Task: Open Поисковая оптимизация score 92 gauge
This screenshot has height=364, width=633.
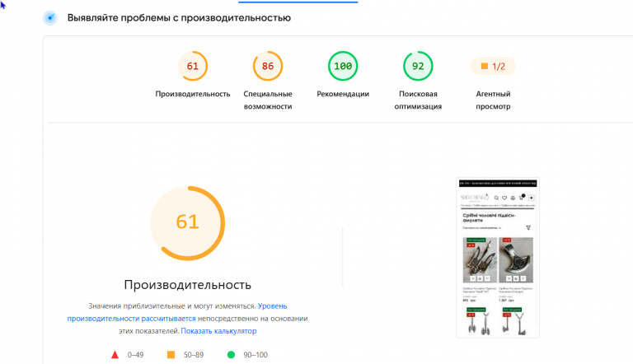Action: 418,66
